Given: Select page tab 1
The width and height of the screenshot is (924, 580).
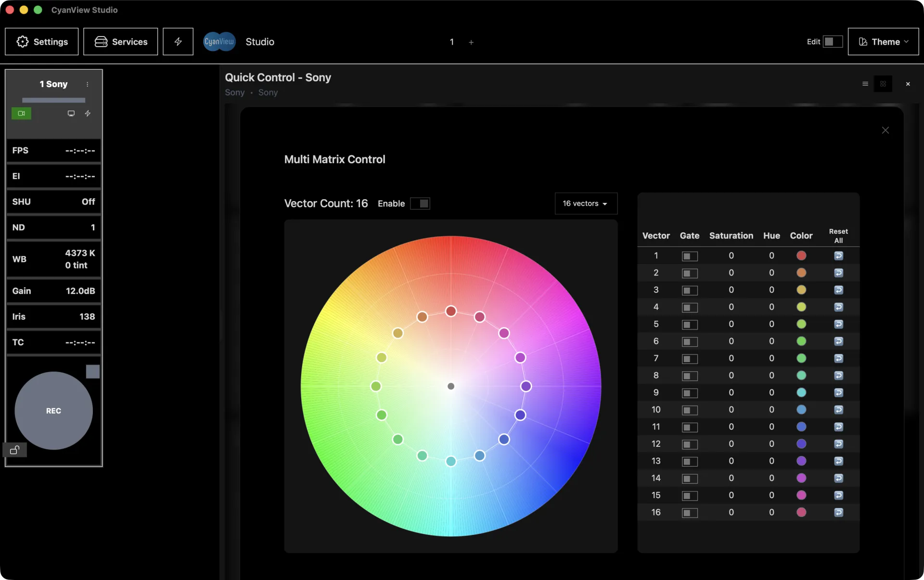Looking at the screenshot, I should (452, 42).
